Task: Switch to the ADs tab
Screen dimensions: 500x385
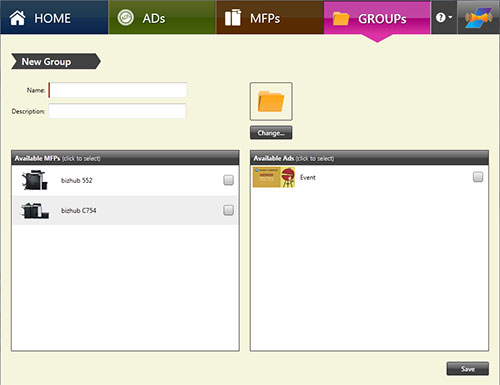Action: click(162, 17)
